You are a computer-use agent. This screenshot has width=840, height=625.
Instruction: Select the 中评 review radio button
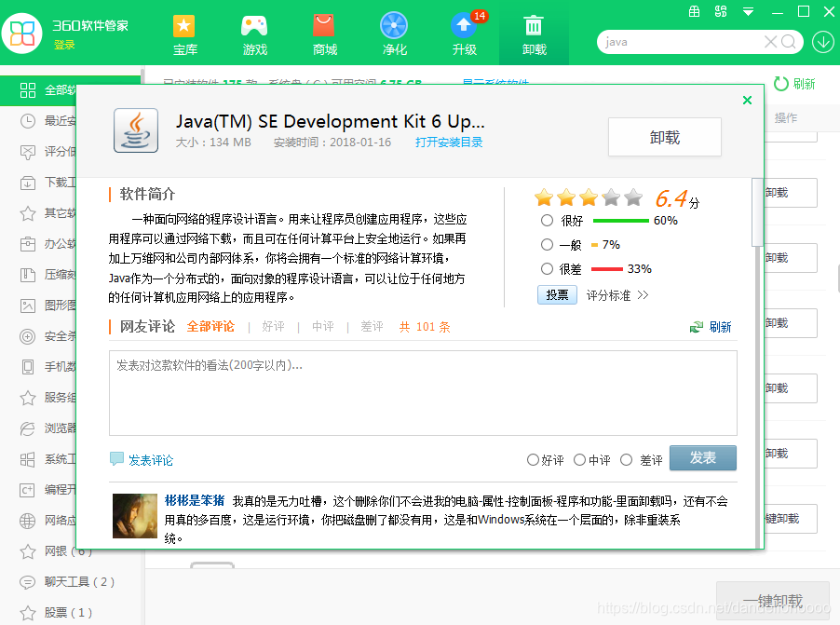pyautogui.click(x=579, y=459)
